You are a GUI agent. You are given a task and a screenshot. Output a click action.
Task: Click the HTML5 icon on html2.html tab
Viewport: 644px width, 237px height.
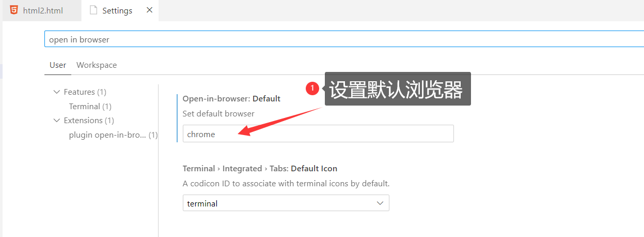coord(14,10)
